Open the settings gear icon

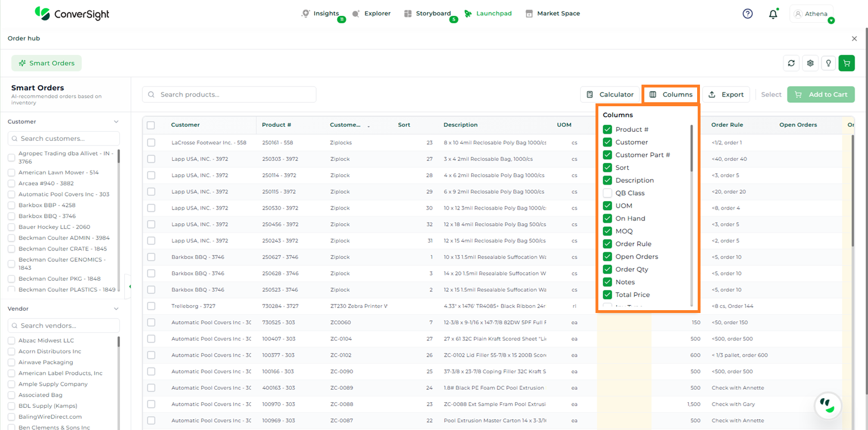[x=811, y=63]
